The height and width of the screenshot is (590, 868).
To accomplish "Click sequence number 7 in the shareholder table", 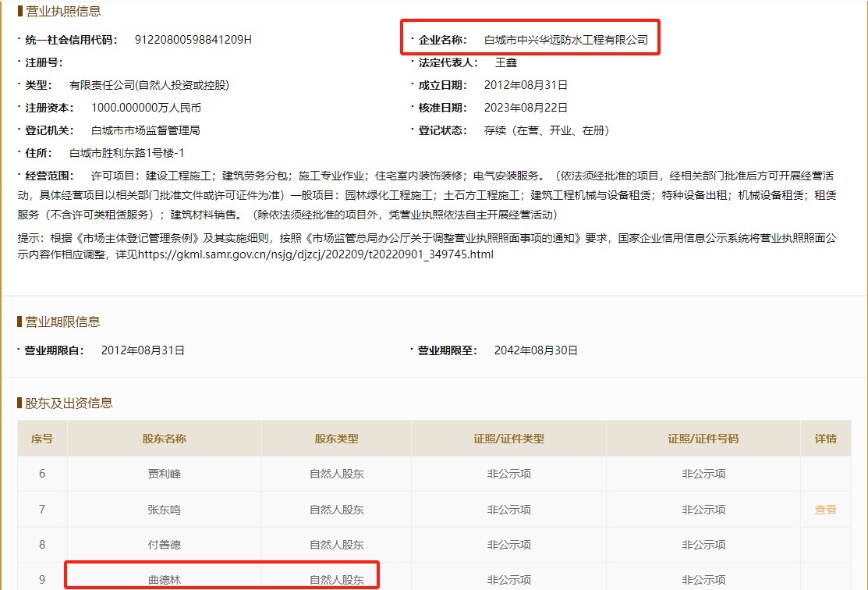I will click(42, 510).
